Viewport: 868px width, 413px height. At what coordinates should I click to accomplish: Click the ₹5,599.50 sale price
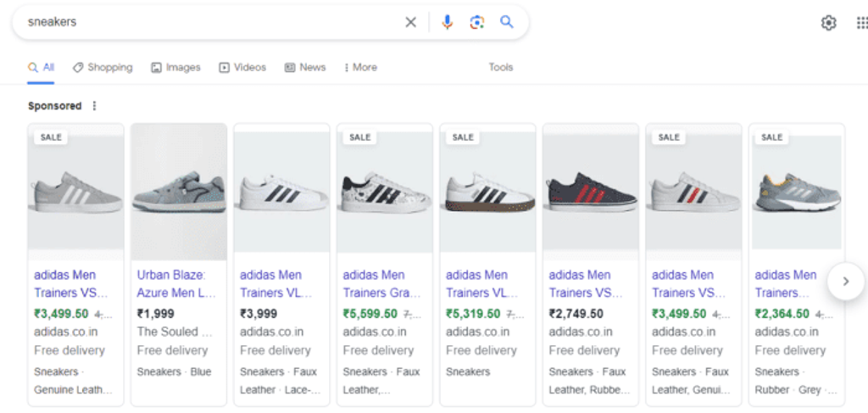[370, 314]
